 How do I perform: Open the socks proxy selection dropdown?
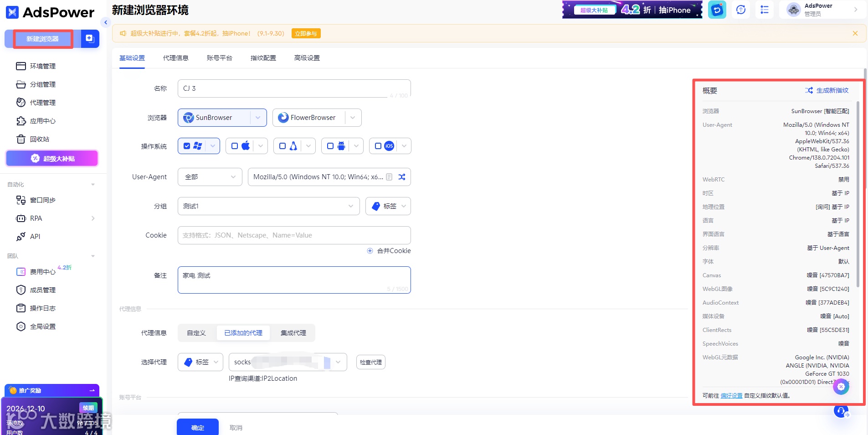288,362
